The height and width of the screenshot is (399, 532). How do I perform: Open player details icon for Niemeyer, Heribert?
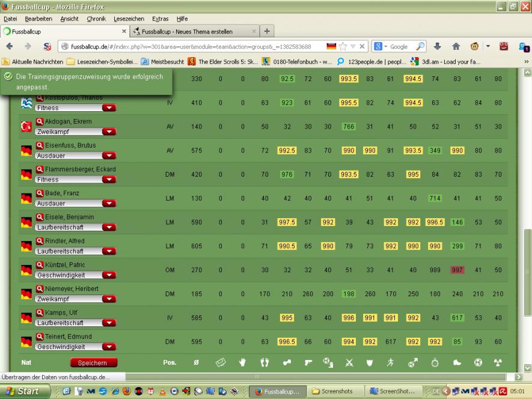pyautogui.click(x=40, y=289)
